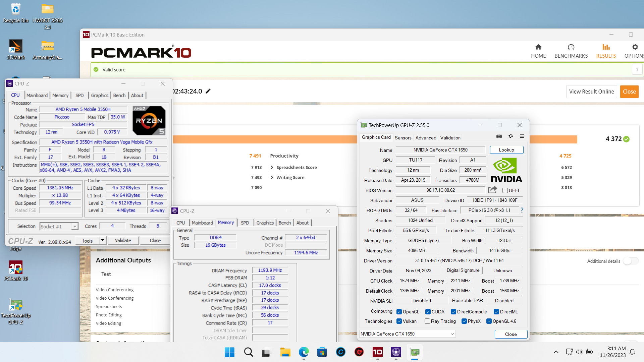The height and width of the screenshot is (362, 644).
Task: Open Results section in PCMark 10
Action: [606, 51]
